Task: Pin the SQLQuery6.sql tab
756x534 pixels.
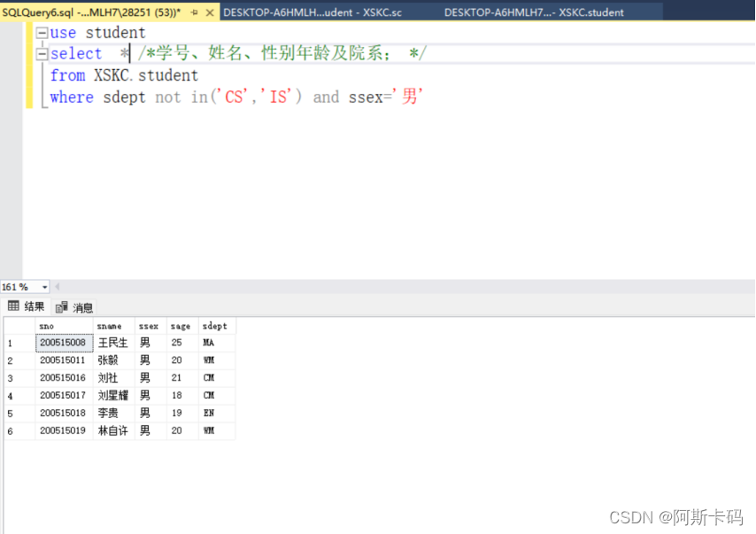Action: click(194, 12)
